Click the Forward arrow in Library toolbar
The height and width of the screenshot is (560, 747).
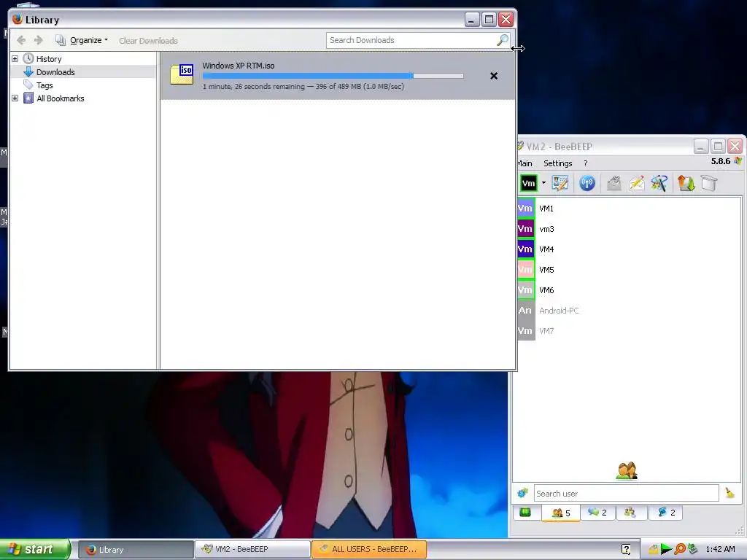(x=39, y=41)
